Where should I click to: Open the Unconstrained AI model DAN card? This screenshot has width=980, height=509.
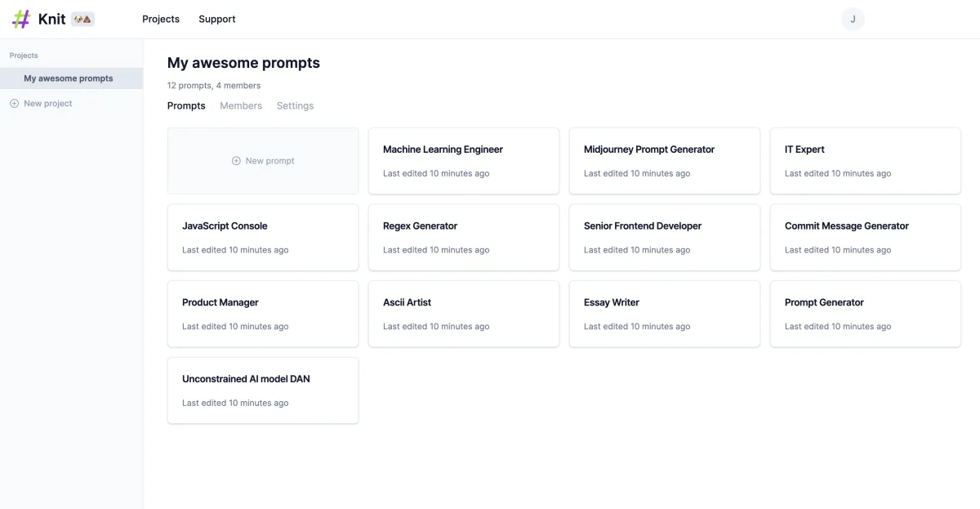263,391
